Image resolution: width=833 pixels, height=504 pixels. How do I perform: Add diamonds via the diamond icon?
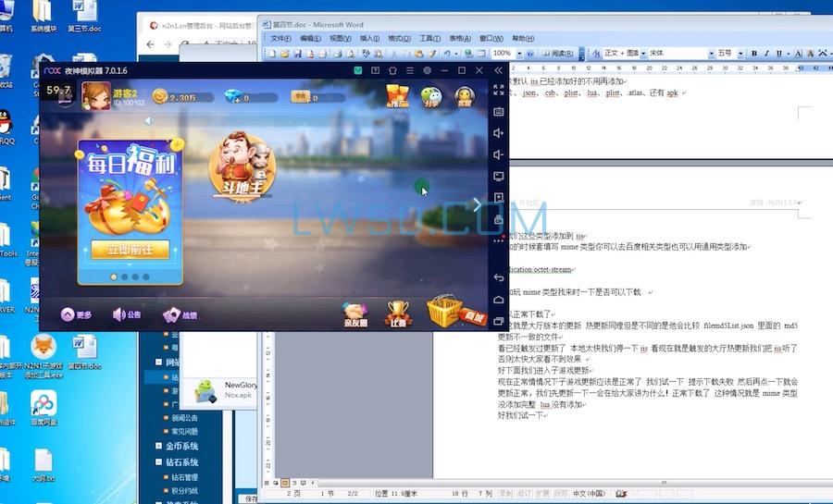(x=234, y=96)
